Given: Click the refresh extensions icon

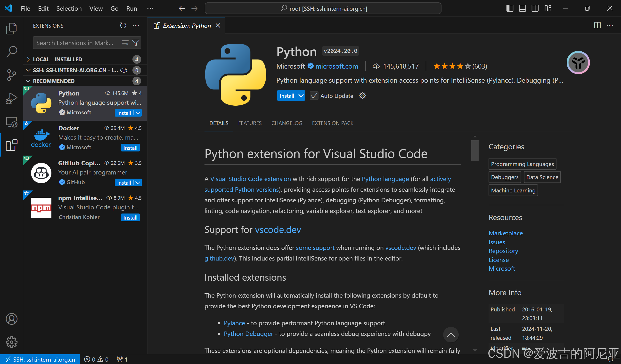Looking at the screenshot, I should click(x=123, y=26).
